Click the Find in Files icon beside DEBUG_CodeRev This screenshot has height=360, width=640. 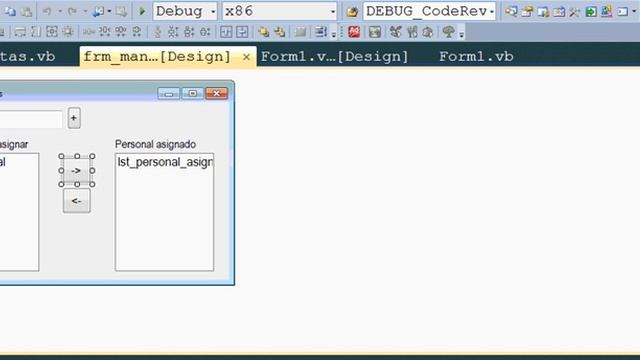point(351,11)
